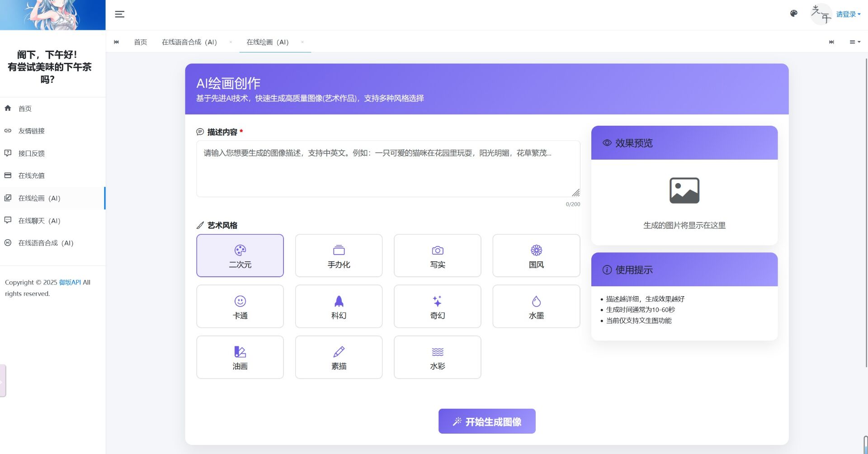Select the 科幻 rocket style option
The image size is (868, 454).
tap(339, 306)
